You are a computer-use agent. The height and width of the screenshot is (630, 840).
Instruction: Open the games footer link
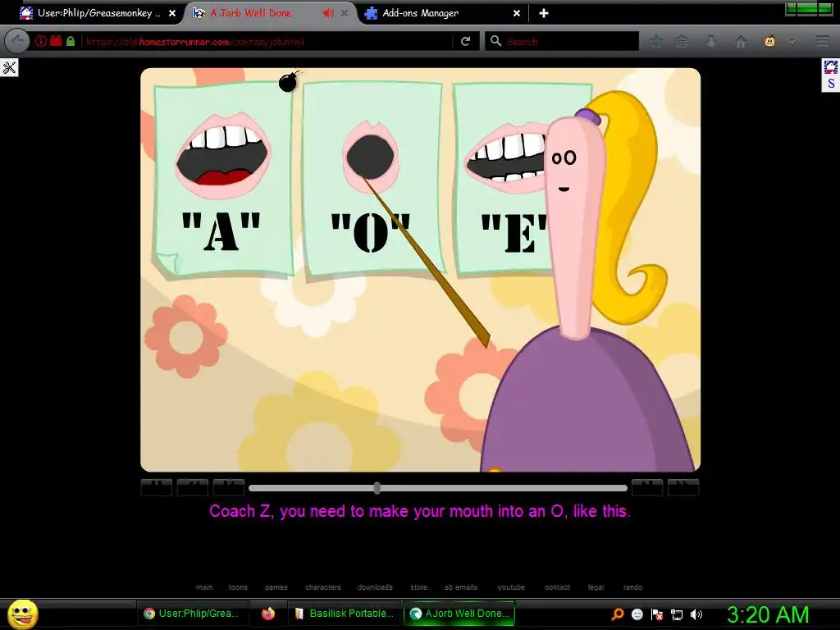click(276, 587)
